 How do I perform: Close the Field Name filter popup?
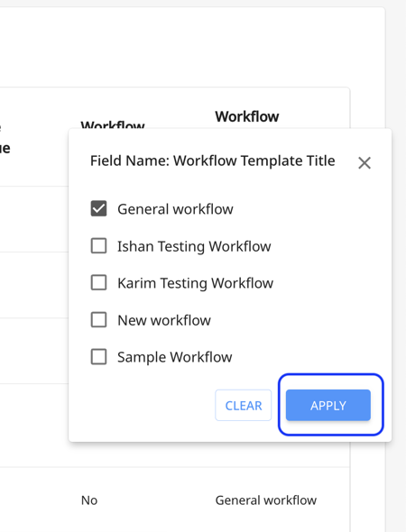click(x=364, y=163)
